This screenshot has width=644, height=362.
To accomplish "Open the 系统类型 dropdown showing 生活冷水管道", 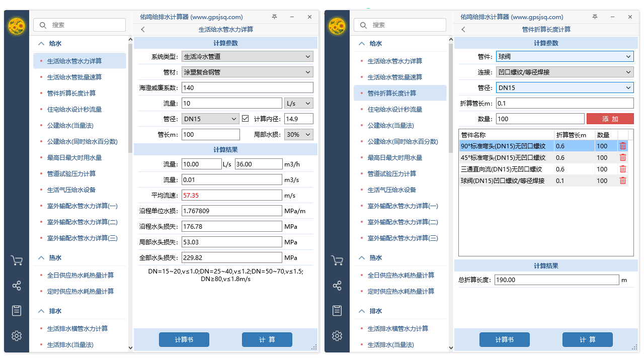I will point(247,56).
